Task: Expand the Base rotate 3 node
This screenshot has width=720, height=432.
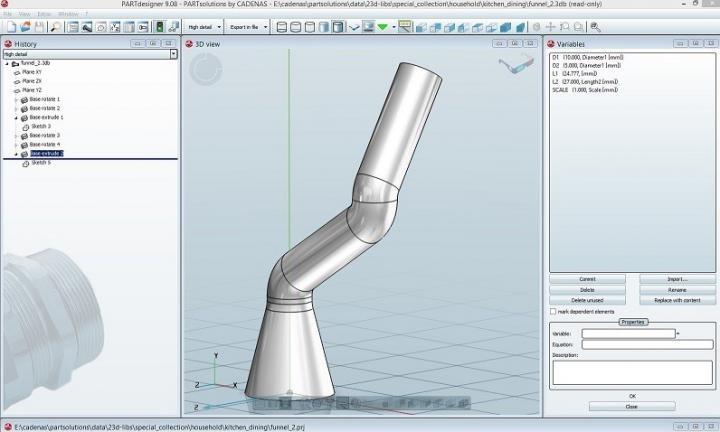Action: tap(16, 136)
